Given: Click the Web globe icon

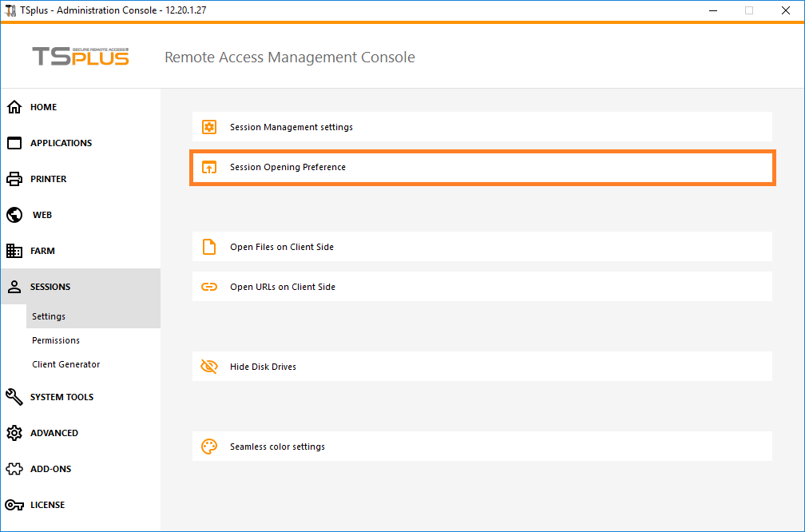Looking at the screenshot, I should (x=14, y=215).
